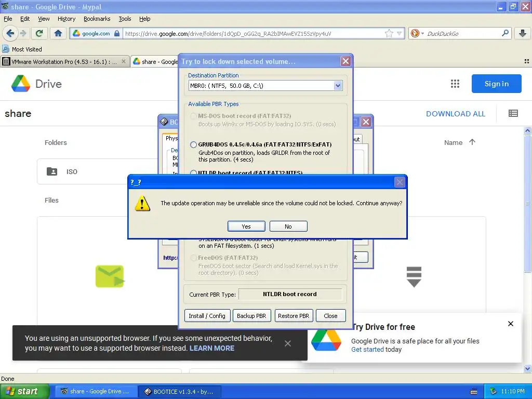Open the tab list button

(527, 61)
